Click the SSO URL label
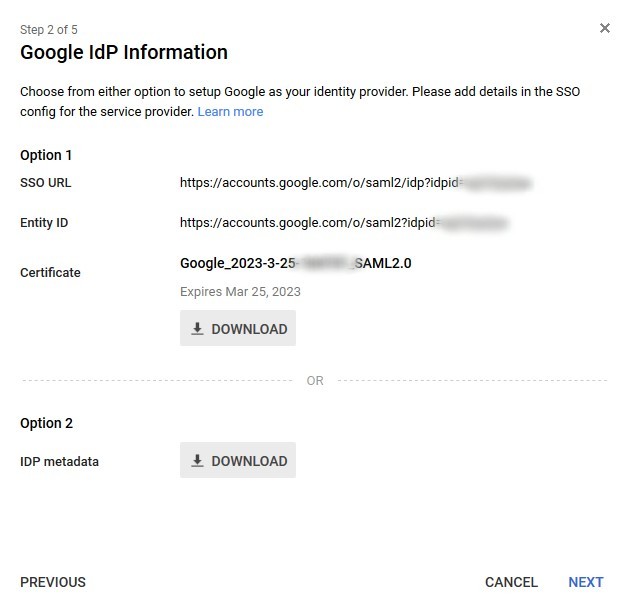The width and height of the screenshot is (630, 610). tap(45, 183)
